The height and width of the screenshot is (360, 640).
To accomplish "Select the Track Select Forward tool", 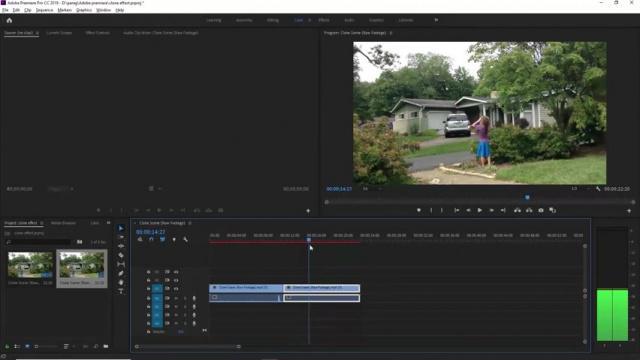I will 121,237.
